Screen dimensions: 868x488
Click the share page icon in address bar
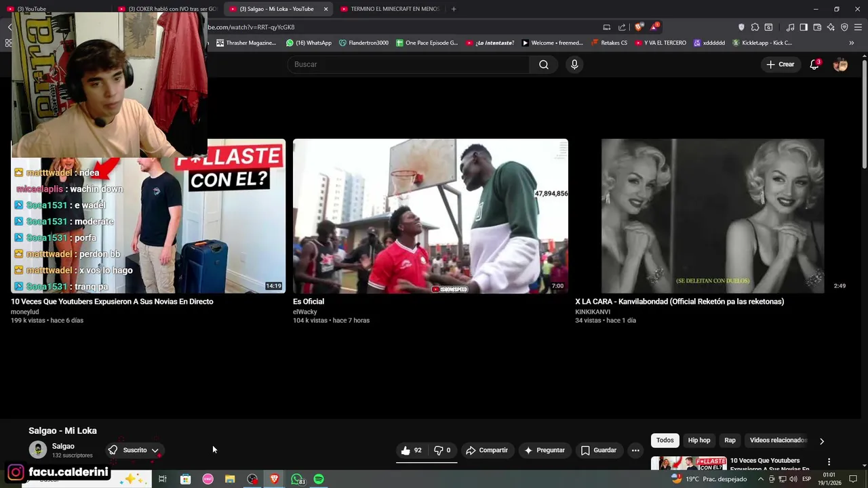(x=622, y=27)
